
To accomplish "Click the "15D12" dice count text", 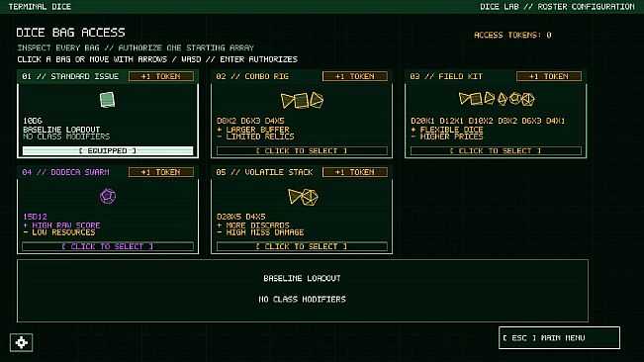I will point(35,217).
